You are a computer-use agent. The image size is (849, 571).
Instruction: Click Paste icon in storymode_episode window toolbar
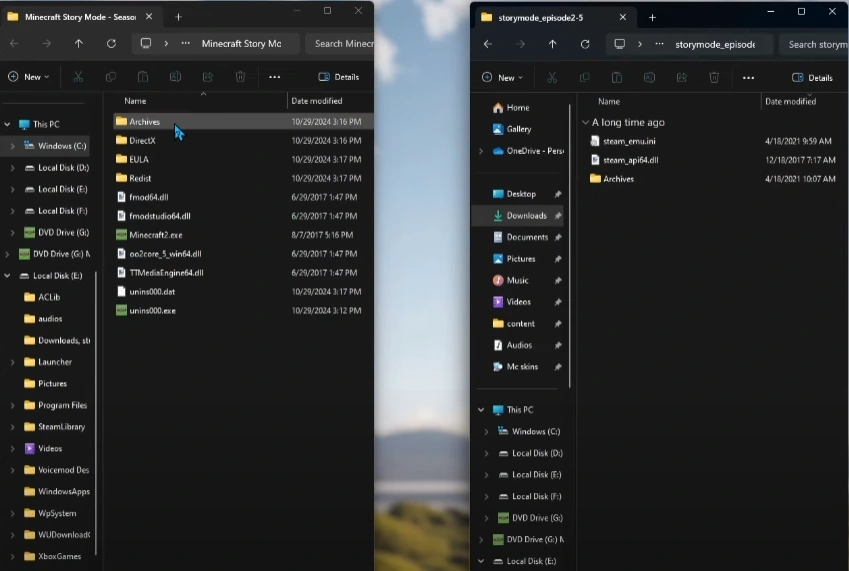pos(617,77)
